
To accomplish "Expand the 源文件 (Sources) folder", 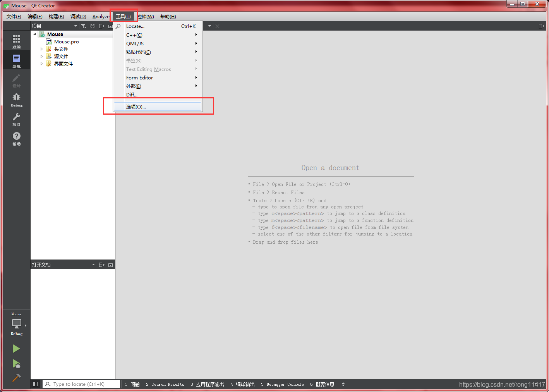I will [41, 56].
